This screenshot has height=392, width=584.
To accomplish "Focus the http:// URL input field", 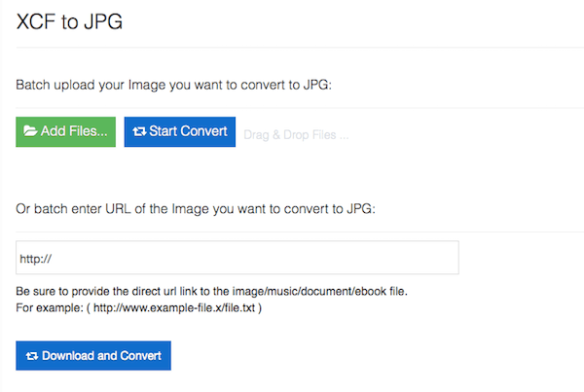I will [237, 258].
